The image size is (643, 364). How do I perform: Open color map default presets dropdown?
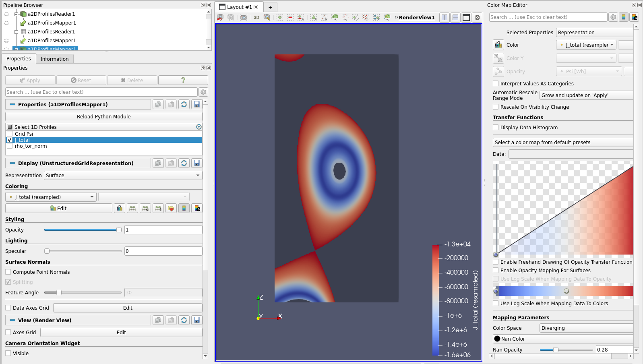[563, 142]
